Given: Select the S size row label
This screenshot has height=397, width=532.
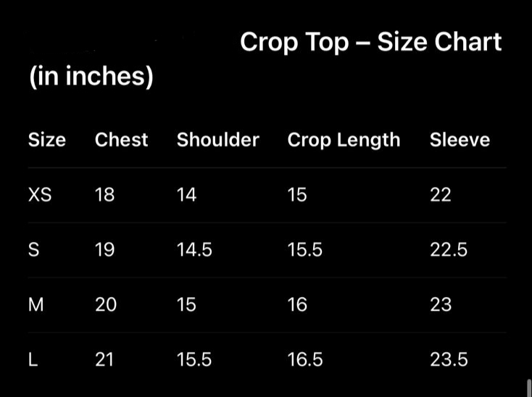Looking at the screenshot, I should coord(33,250).
